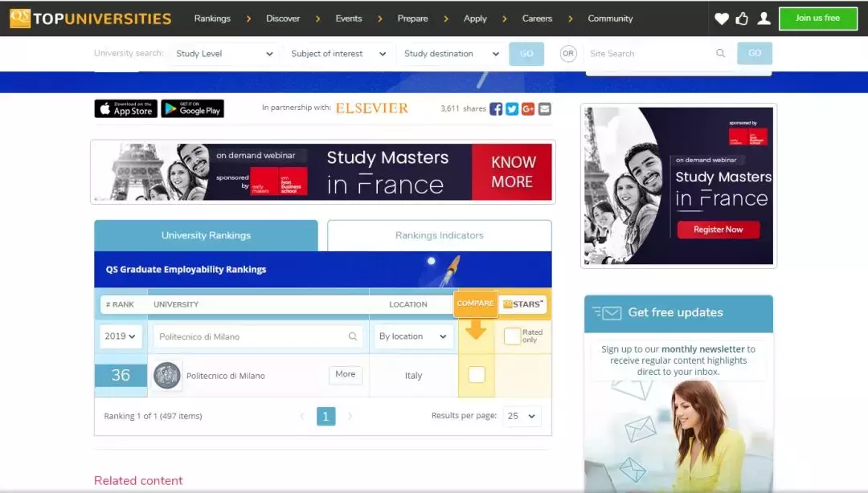
Task: Click page 1 pagination button
Action: coord(326,416)
